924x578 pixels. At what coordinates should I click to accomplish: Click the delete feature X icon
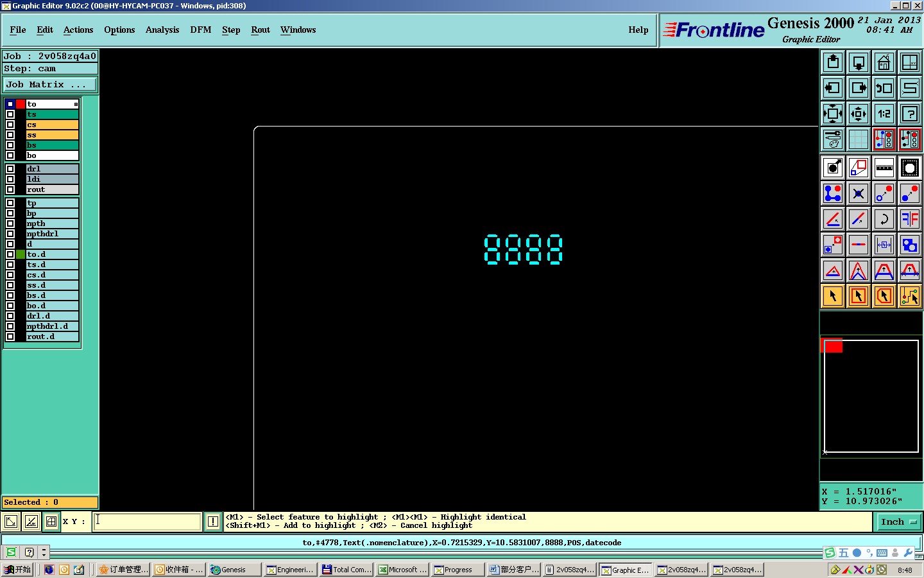point(859,193)
